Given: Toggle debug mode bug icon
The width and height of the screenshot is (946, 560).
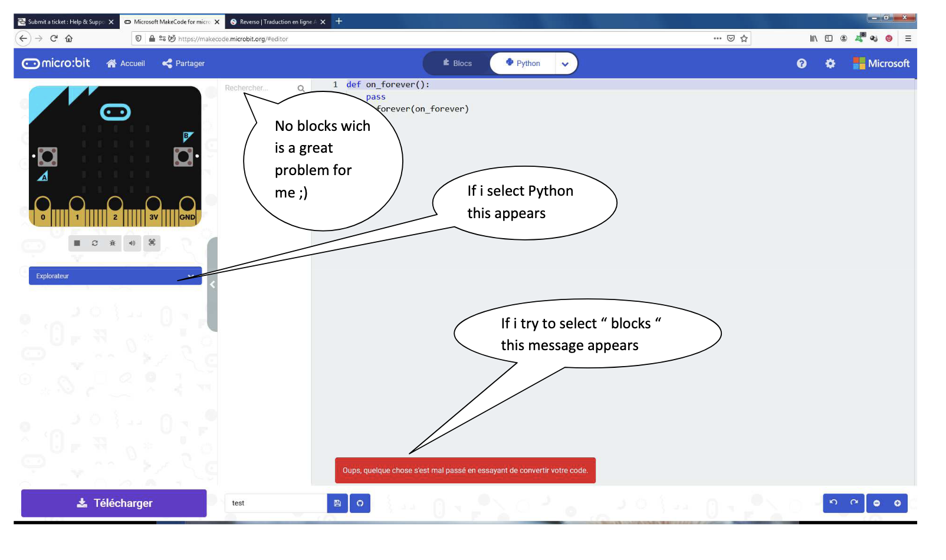Looking at the screenshot, I should [x=113, y=243].
